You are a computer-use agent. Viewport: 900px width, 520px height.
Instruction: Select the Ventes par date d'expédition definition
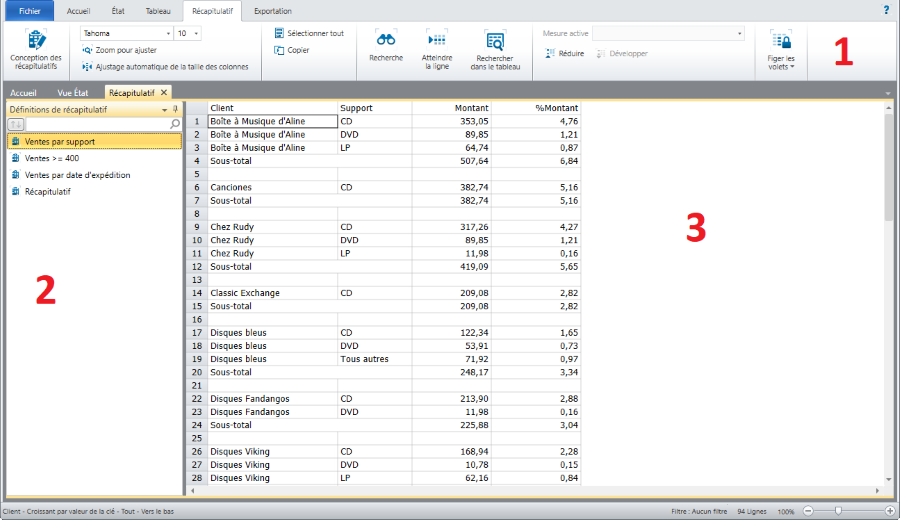coord(76,175)
